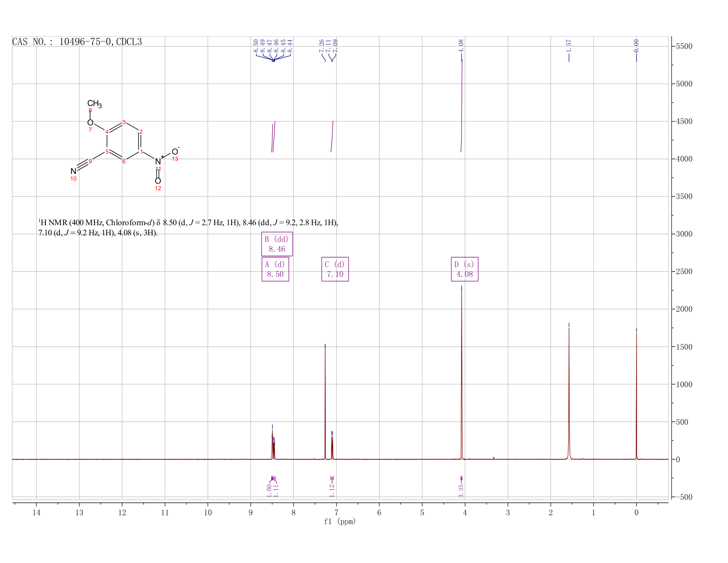
Task: Click the CAS NO. 10496-75-0 title text
Action: [x=77, y=42]
